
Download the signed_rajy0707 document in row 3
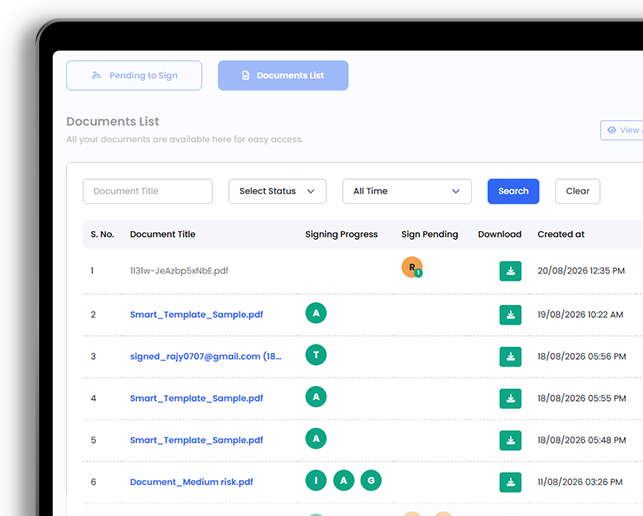pos(510,357)
